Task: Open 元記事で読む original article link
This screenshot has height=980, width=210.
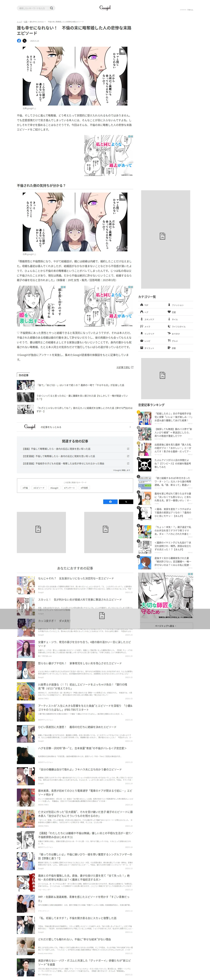Action: pyautogui.click(x=125, y=367)
